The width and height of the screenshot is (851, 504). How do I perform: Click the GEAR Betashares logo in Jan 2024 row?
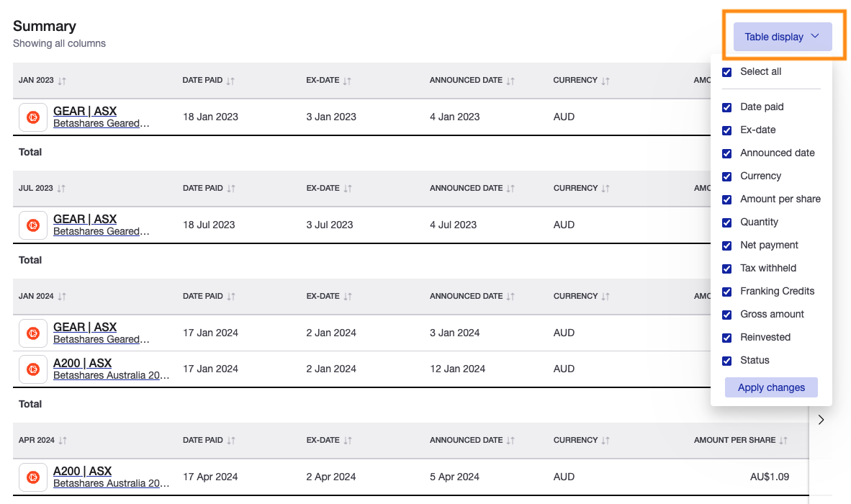(x=32, y=333)
